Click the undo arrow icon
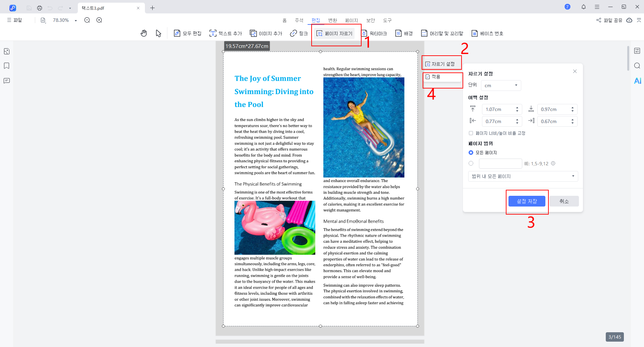The height and width of the screenshot is (347, 644). tap(50, 8)
